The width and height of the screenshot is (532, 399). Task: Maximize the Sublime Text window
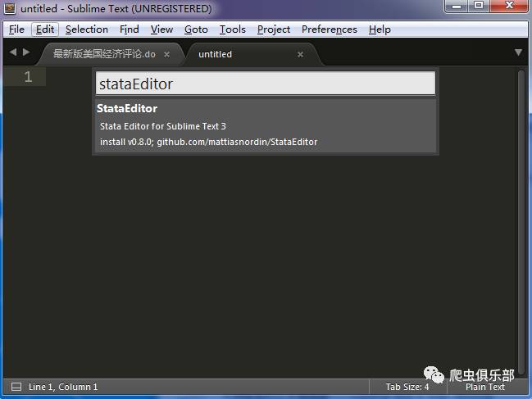[479, 6]
